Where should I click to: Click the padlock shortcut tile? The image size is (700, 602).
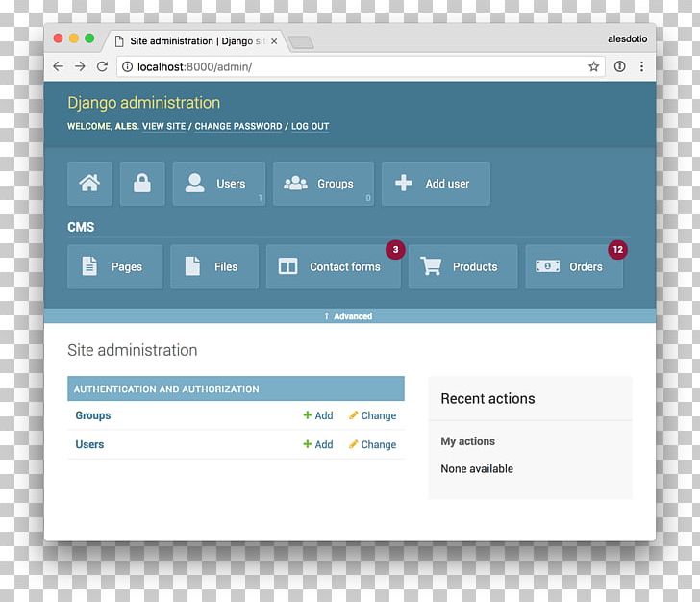(x=142, y=184)
